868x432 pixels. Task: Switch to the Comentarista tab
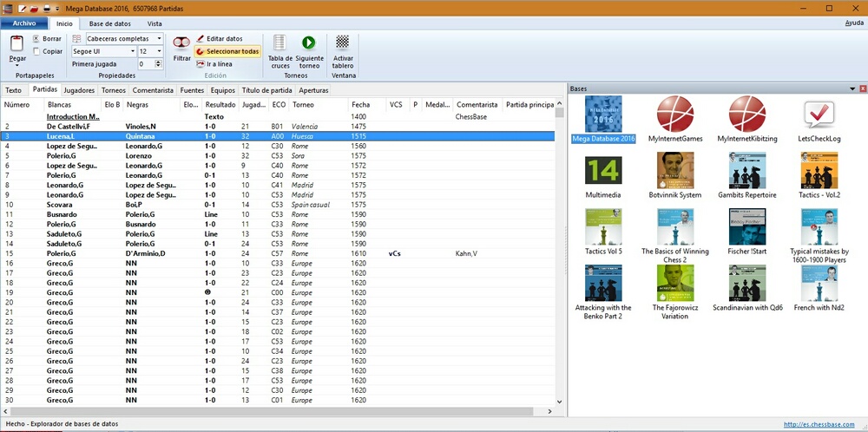[154, 90]
